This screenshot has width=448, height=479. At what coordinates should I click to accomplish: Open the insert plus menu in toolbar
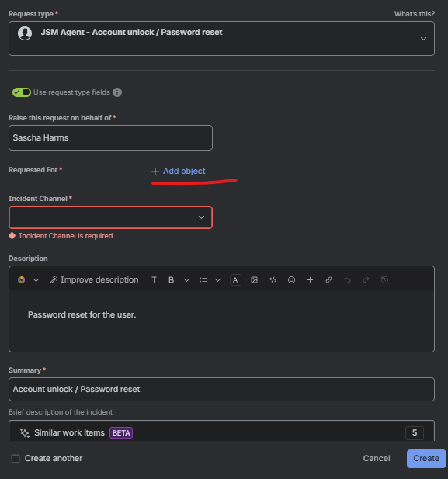coord(310,279)
